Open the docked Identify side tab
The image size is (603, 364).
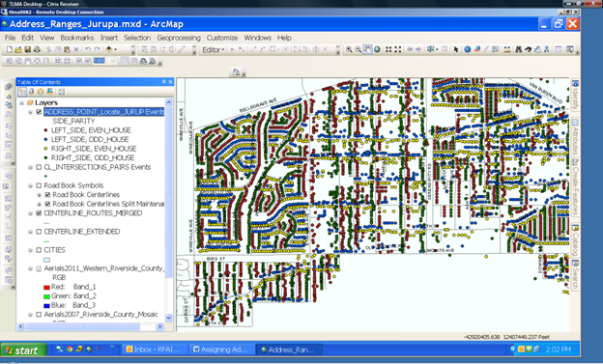[x=575, y=96]
